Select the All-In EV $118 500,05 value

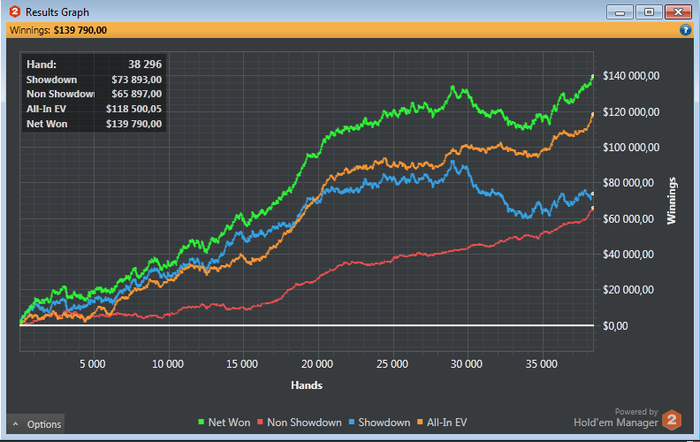(134, 109)
